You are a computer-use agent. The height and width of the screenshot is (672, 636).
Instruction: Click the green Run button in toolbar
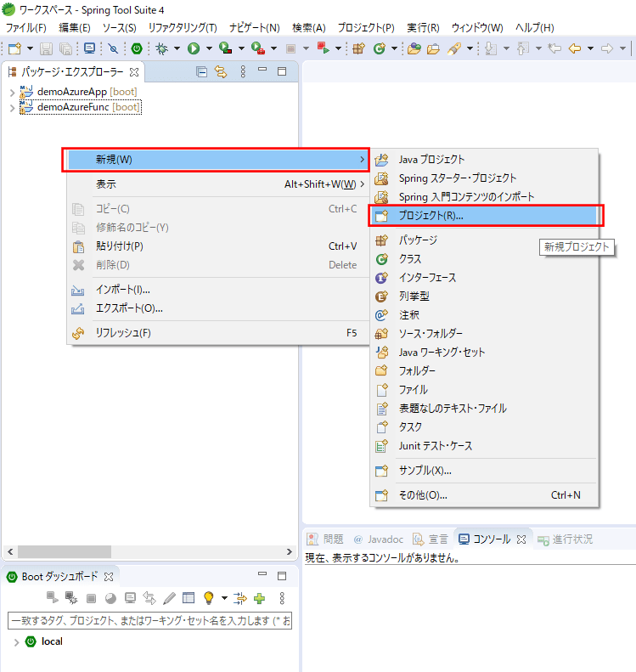[193, 48]
